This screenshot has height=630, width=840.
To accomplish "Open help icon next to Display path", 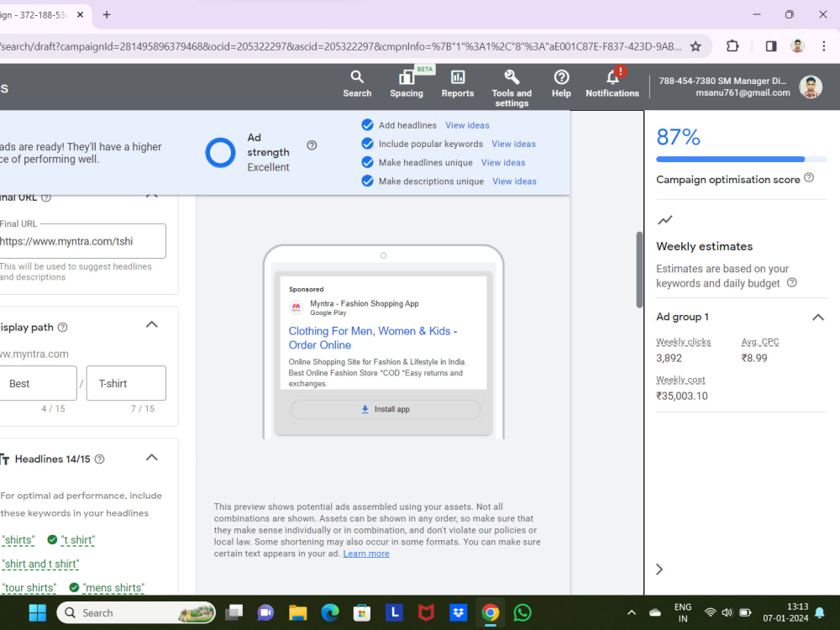I will (x=63, y=328).
